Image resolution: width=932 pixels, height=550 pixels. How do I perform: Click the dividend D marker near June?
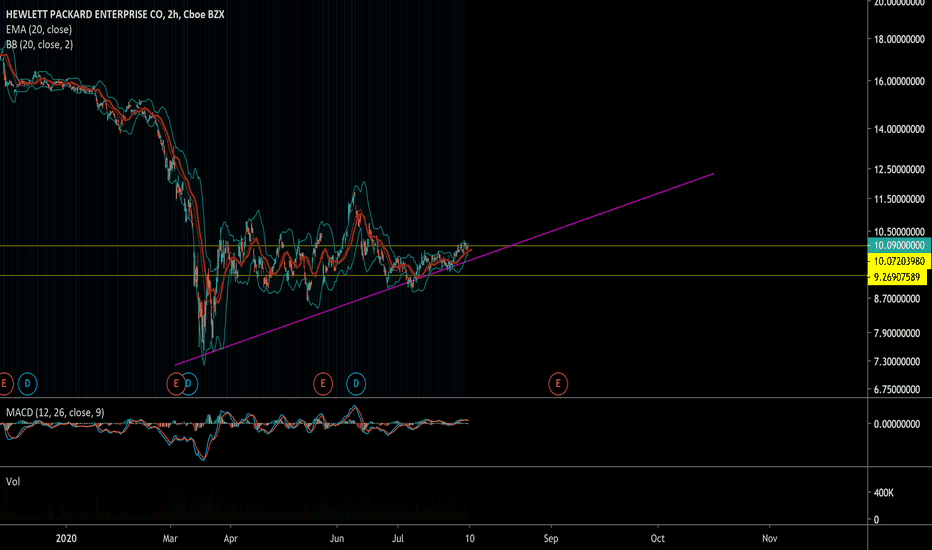[x=356, y=384]
